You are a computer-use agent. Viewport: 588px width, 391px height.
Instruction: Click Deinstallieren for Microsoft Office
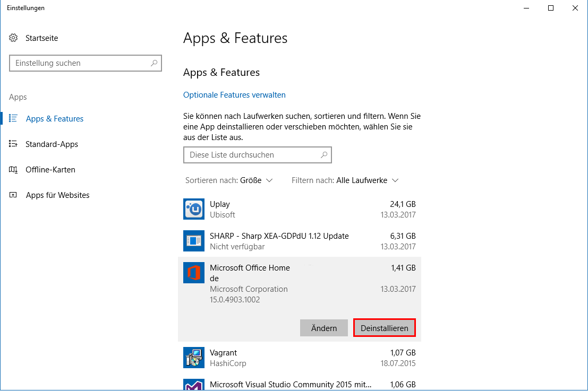click(385, 328)
